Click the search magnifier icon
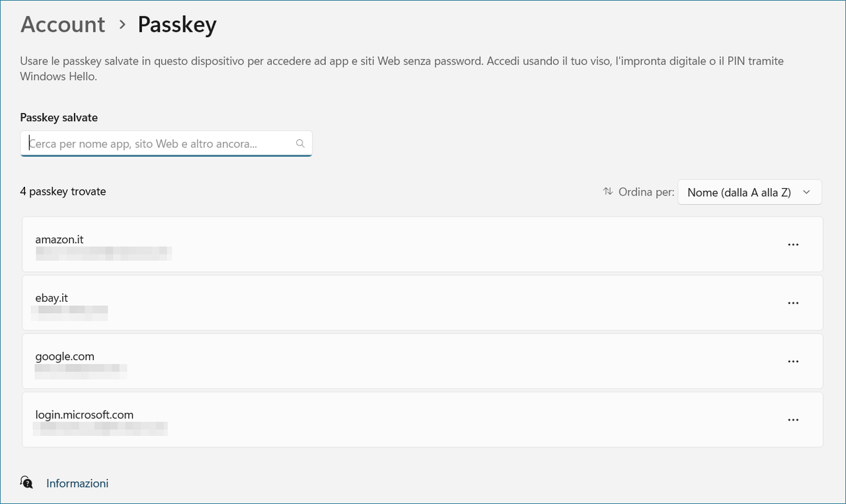846x504 pixels. [x=300, y=143]
